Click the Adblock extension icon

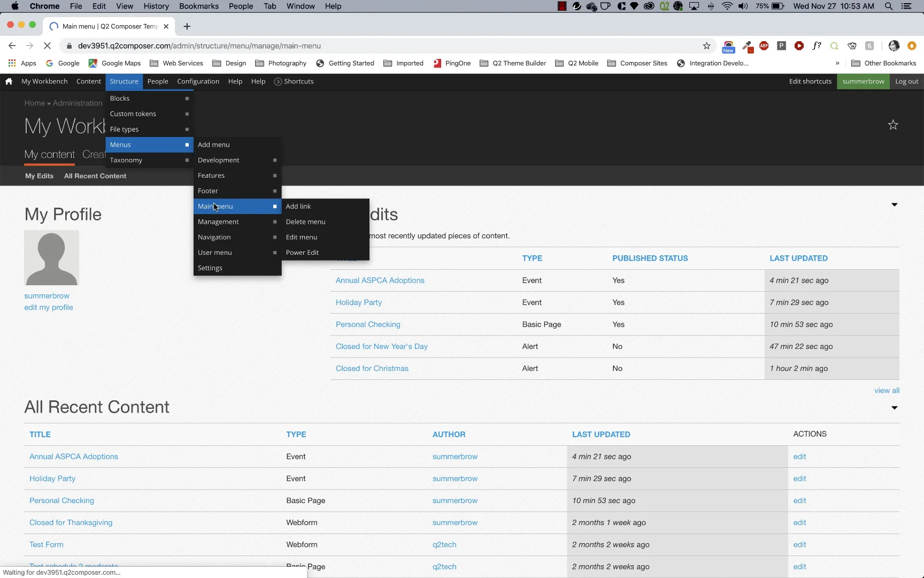click(764, 46)
